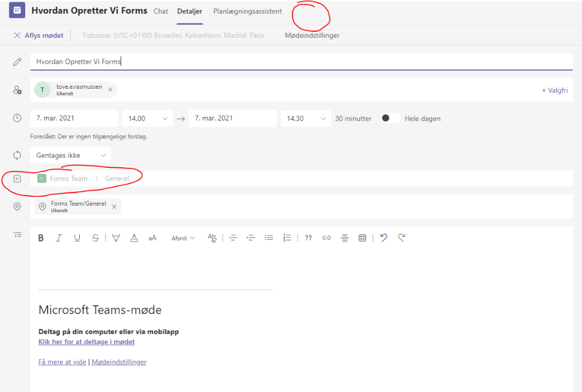Switch to the Chat tab

coord(161,11)
